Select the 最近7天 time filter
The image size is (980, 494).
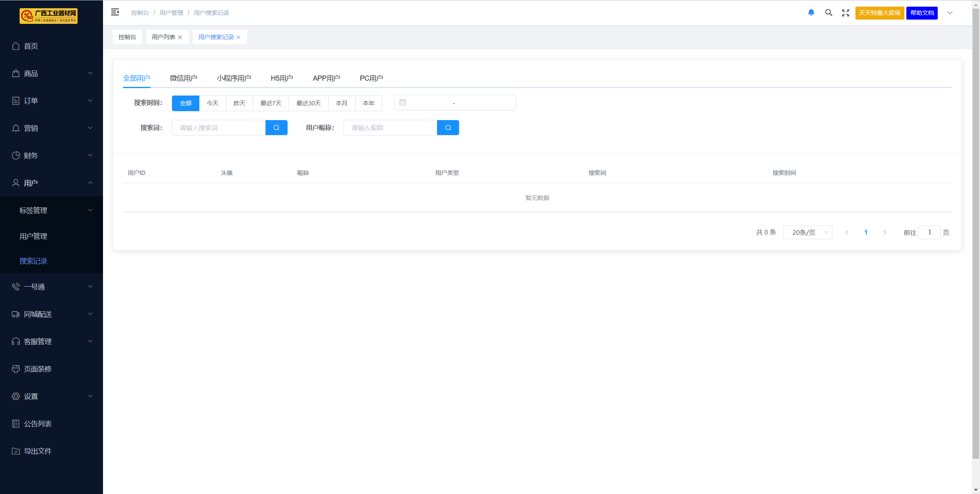[x=271, y=103]
